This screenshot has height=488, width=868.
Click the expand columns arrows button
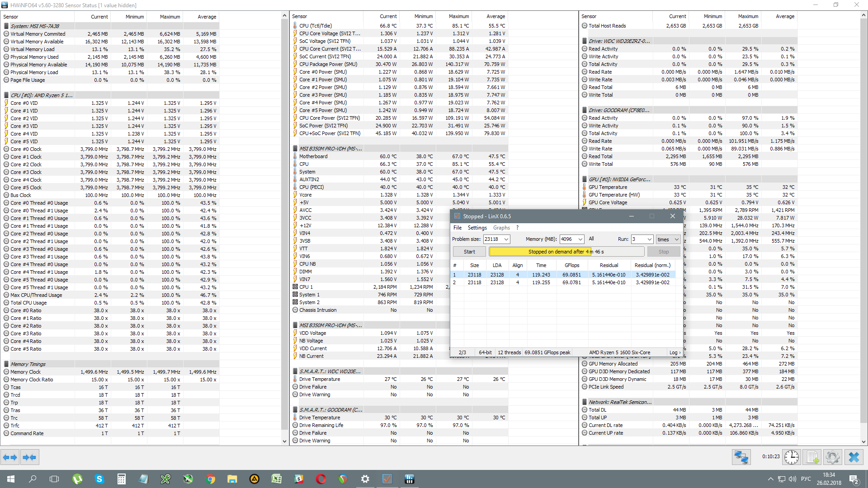[10, 457]
